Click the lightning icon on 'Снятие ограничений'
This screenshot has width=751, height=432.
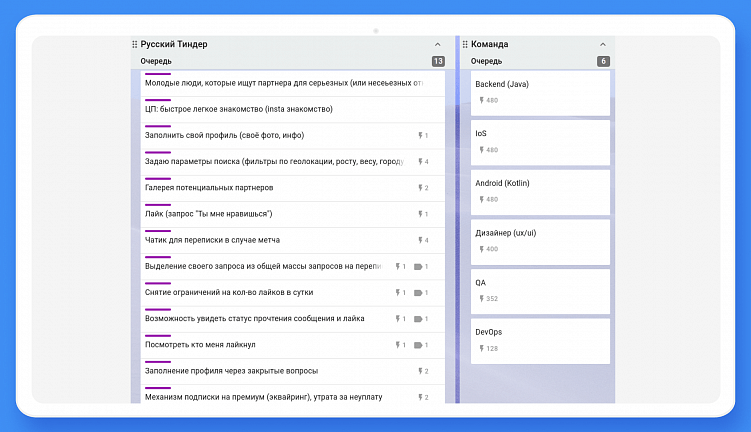pyautogui.click(x=398, y=293)
